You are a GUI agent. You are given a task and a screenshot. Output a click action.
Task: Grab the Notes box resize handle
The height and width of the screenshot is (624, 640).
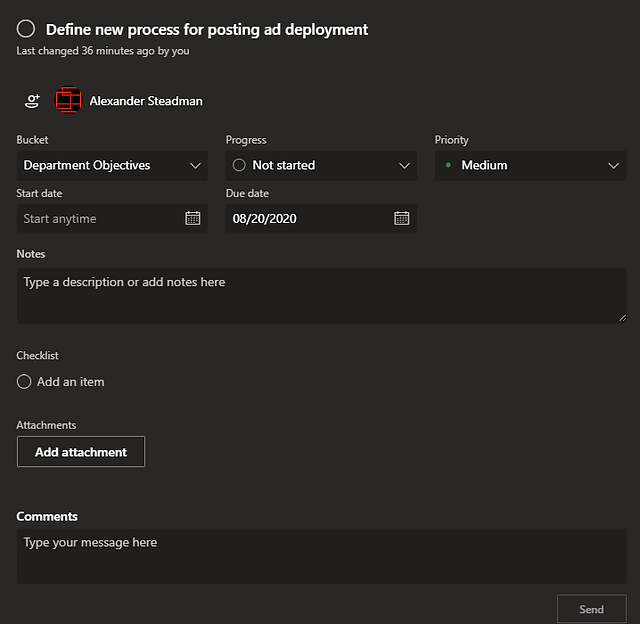[622, 318]
